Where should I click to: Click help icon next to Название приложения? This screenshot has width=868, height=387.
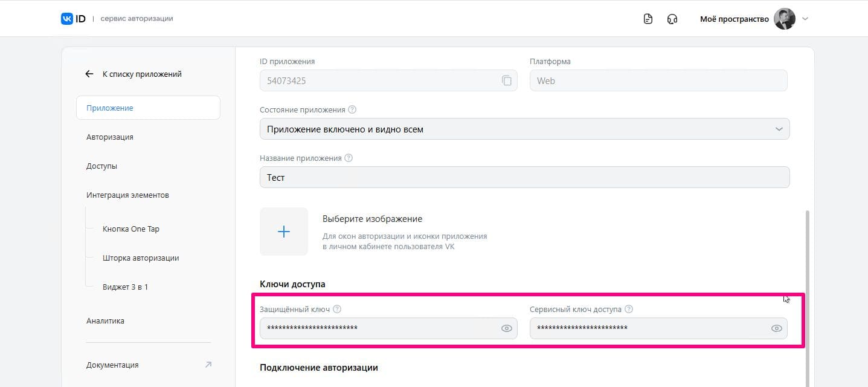349,158
